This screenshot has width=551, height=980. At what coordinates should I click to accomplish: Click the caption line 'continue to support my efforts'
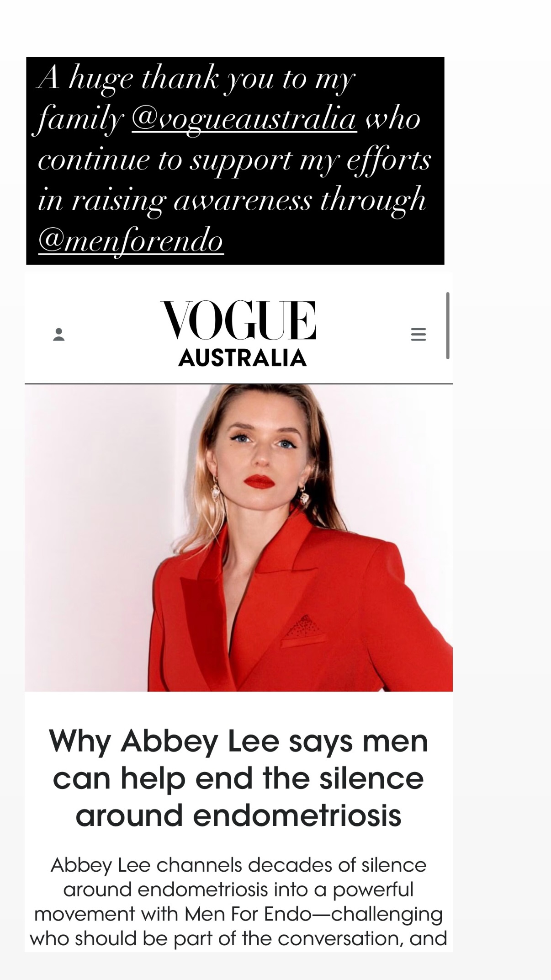coord(234,160)
